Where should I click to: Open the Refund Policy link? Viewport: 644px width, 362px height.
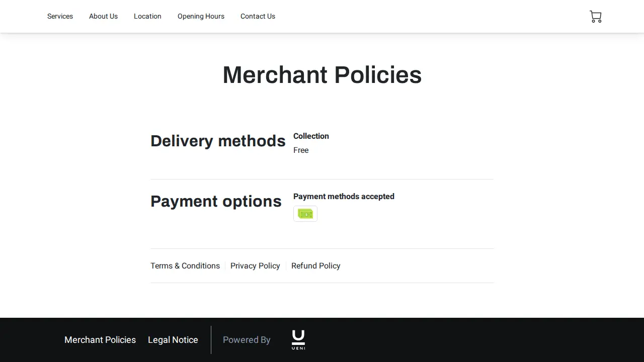click(316, 265)
